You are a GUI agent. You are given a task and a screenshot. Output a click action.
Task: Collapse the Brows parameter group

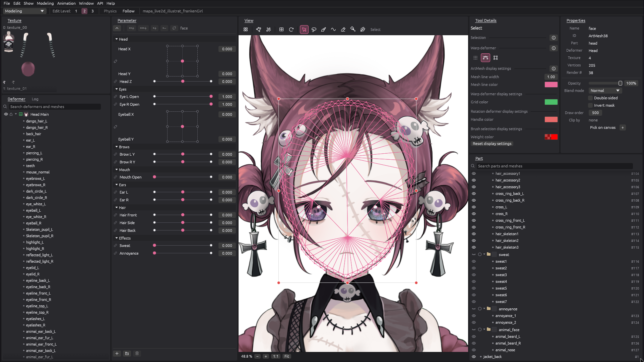(117, 147)
